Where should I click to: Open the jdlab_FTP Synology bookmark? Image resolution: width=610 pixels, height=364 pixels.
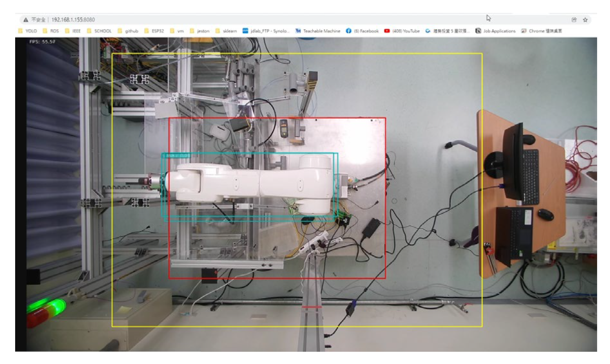tap(266, 31)
